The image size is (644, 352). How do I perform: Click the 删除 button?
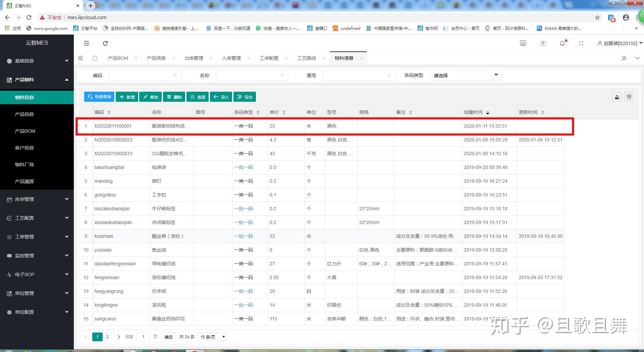pos(174,97)
